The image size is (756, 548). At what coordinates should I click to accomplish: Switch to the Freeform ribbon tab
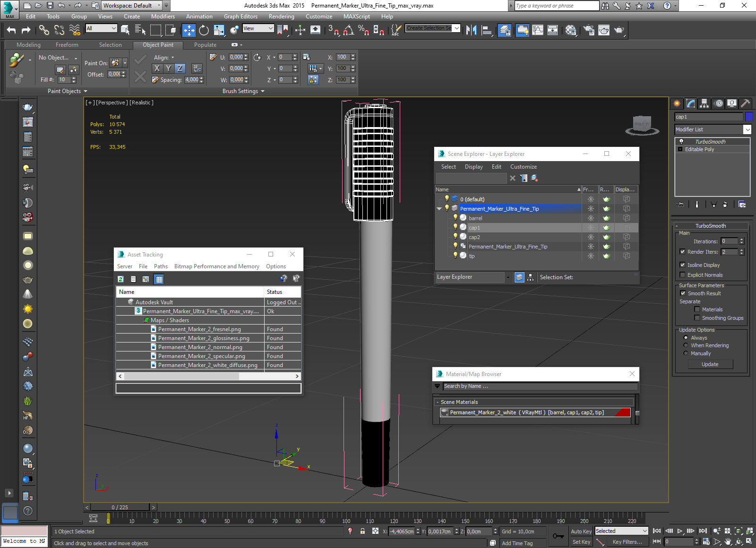tap(67, 45)
